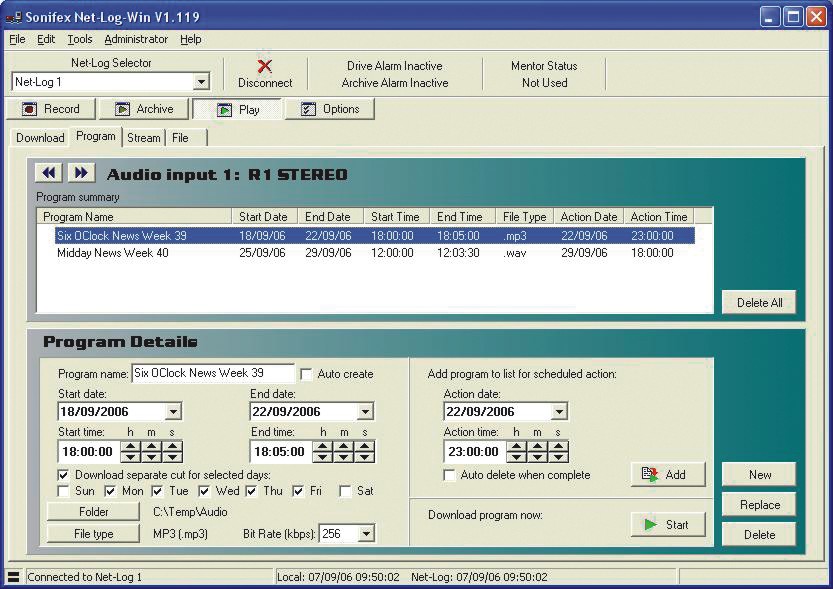Go to next audio input with forward arrows
Image resolution: width=833 pixels, height=589 pixels.
[x=81, y=173]
